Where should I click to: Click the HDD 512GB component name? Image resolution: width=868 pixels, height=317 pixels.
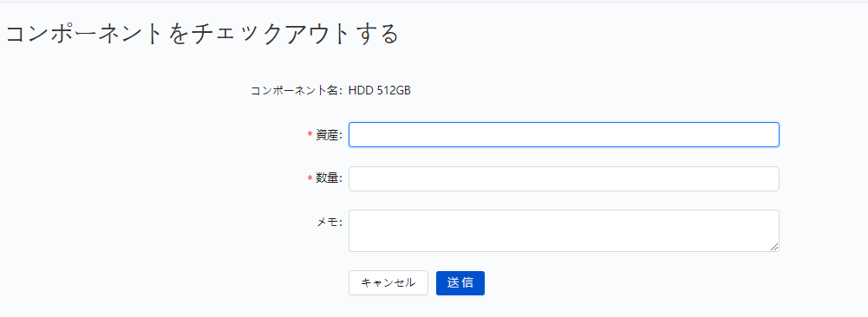pos(379,90)
